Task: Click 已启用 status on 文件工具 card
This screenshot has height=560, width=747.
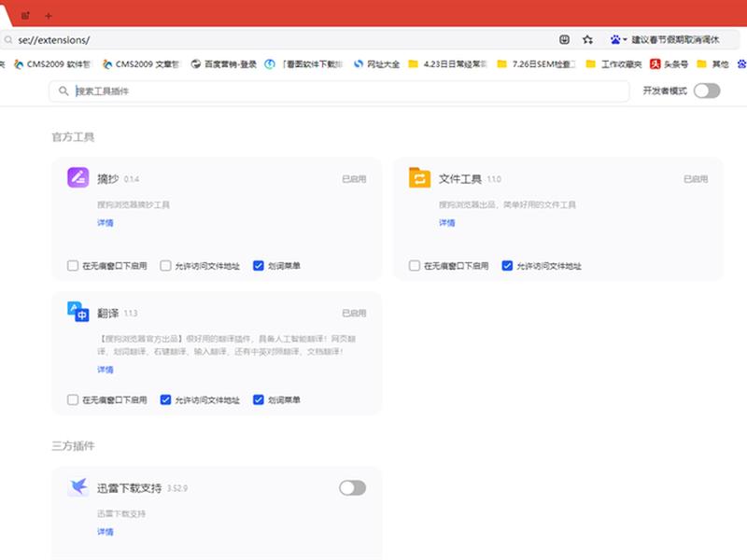Action: (696, 179)
